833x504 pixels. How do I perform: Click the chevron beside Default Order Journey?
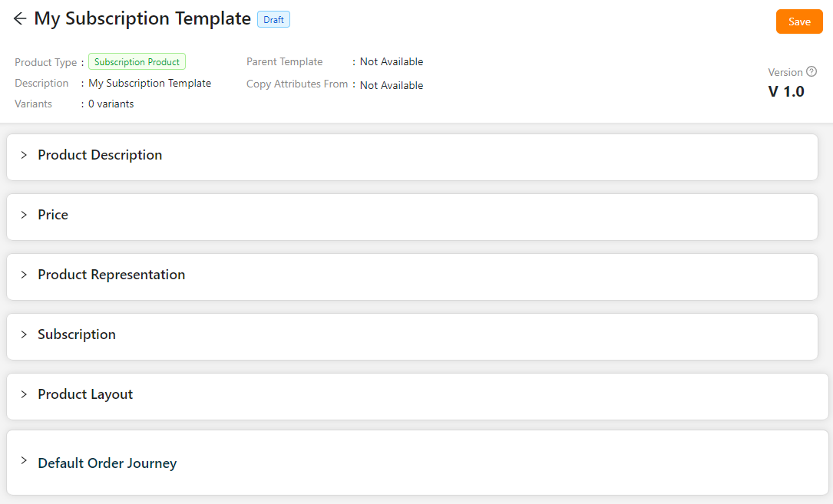(24, 461)
